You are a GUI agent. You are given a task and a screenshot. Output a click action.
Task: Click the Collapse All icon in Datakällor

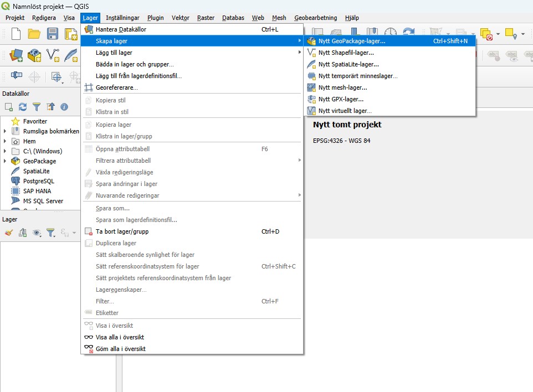click(x=50, y=107)
